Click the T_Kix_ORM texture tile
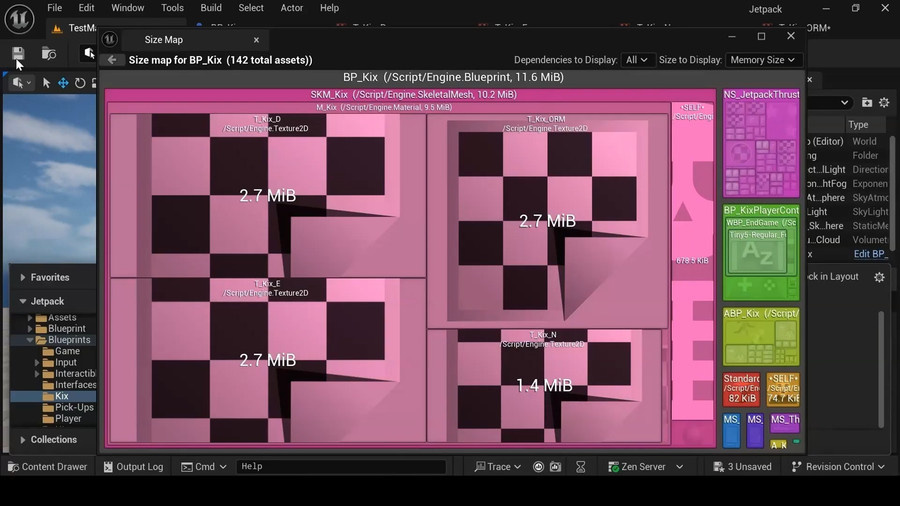The image size is (900, 506). pos(548,221)
